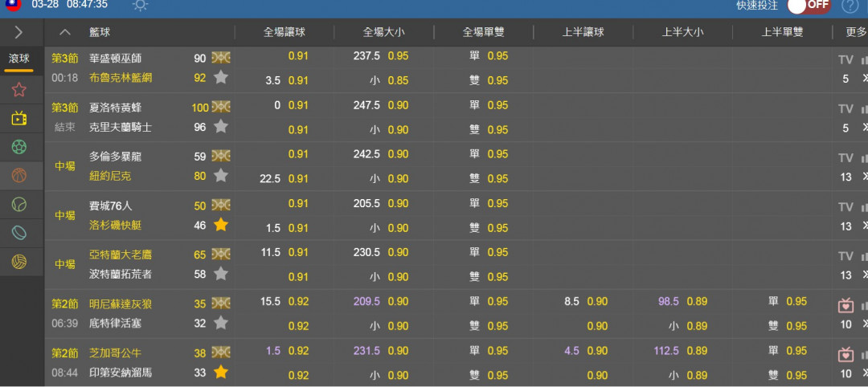
Task: Open live TV icon in sidebar
Action: pyautogui.click(x=18, y=118)
